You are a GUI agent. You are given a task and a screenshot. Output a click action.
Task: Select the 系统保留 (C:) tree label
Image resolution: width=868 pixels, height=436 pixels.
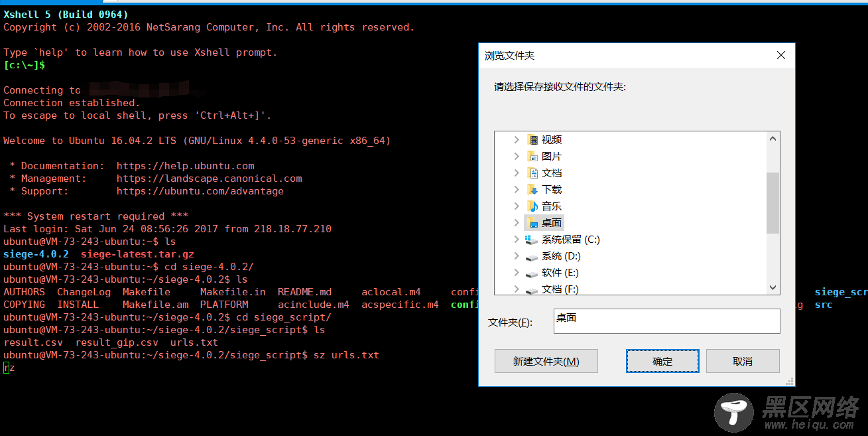(570, 239)
